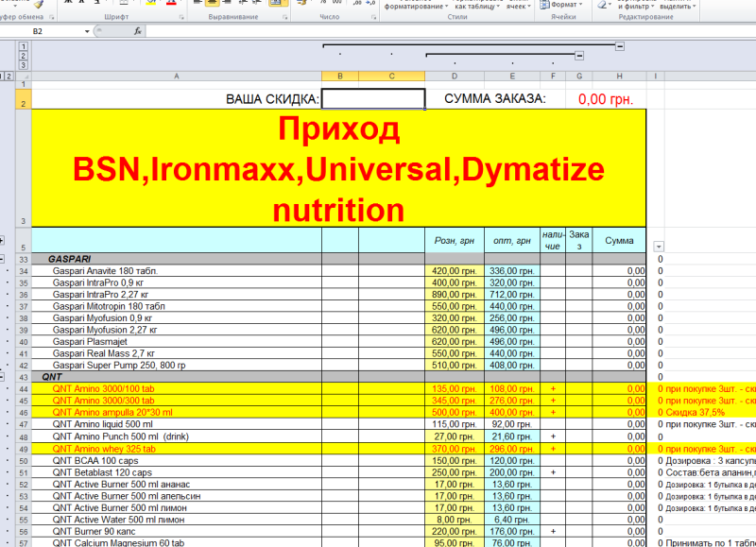Open the Clipboard group dialog launcher
756x547 pixels.
click(x=52, y=17)
